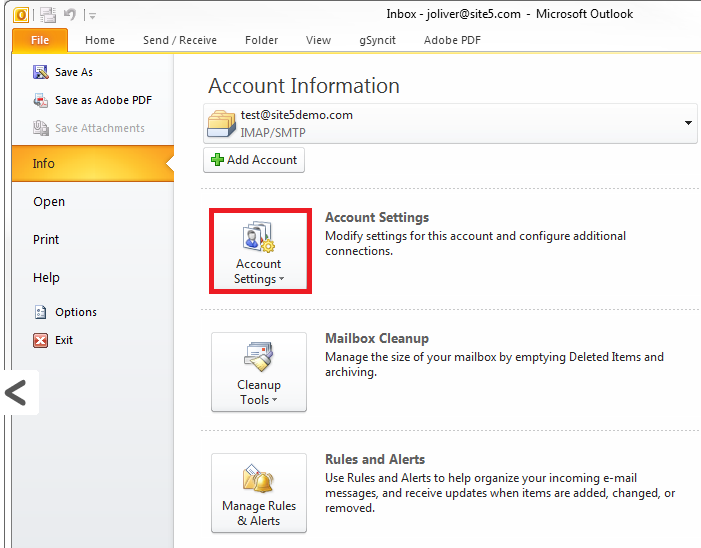Screen dimensions: 701x548
Task: Expand the test@site5demo.com account selector
Action: click(x=688, y=123)
